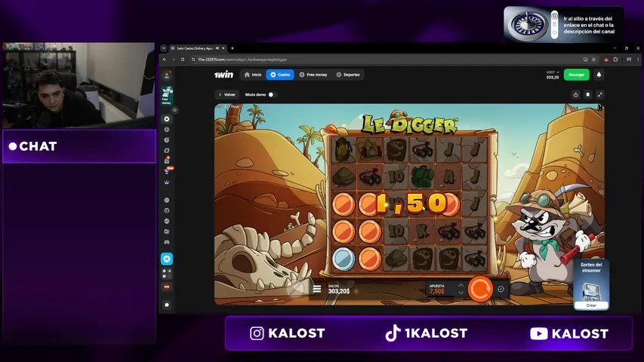The image size is (644, 362).
Task: Select the casino chip sidebar icon
Action: click(167, 119)
